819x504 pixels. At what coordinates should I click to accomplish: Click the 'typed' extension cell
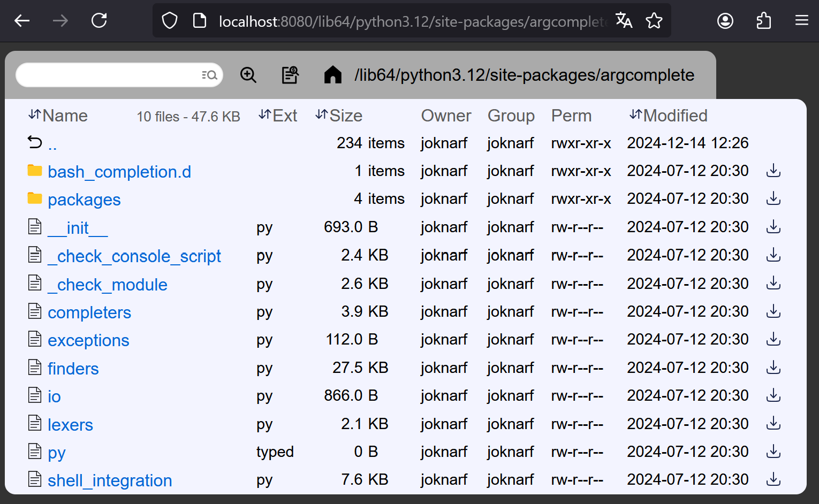275,452
